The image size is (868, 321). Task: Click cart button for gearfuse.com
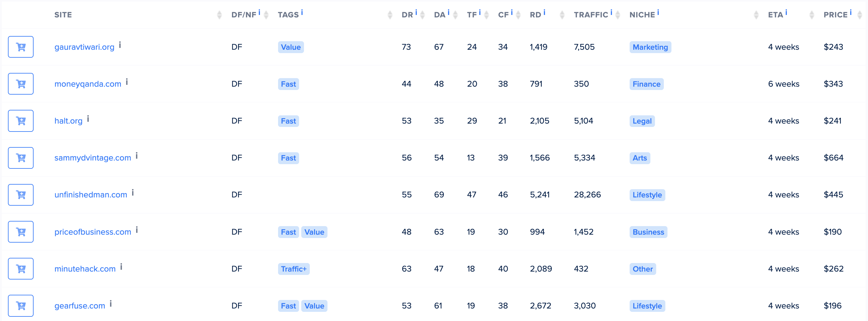click(x=20, y=305)
